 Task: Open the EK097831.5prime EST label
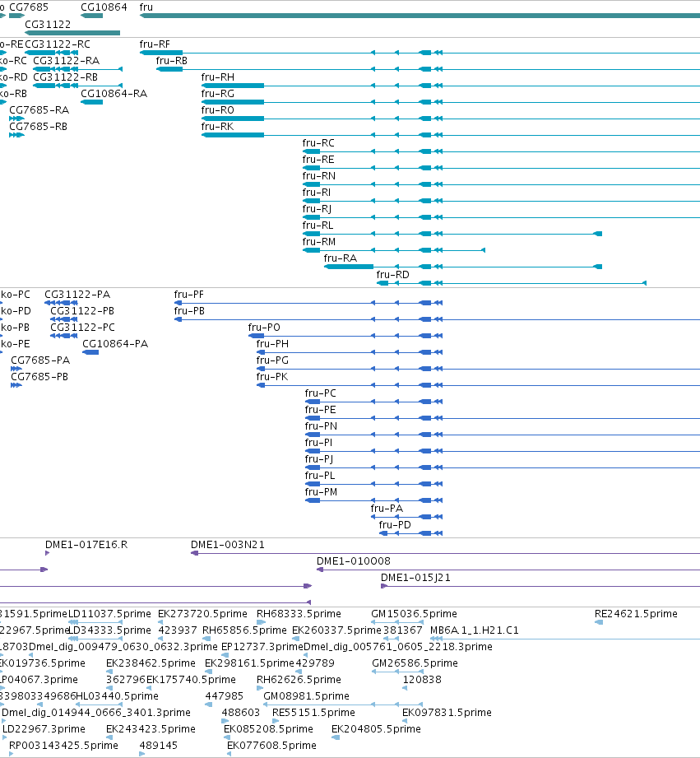tap(447, 712)
